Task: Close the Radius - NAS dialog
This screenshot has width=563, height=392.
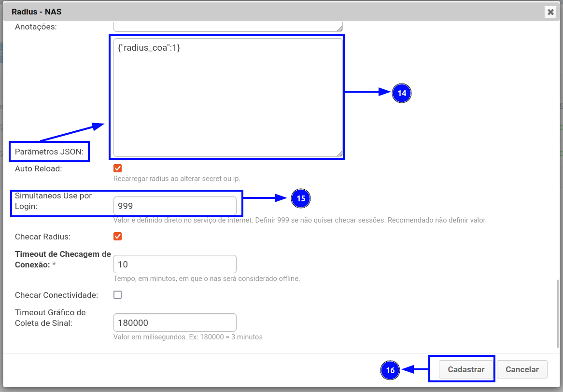Action: click(550, 12)
